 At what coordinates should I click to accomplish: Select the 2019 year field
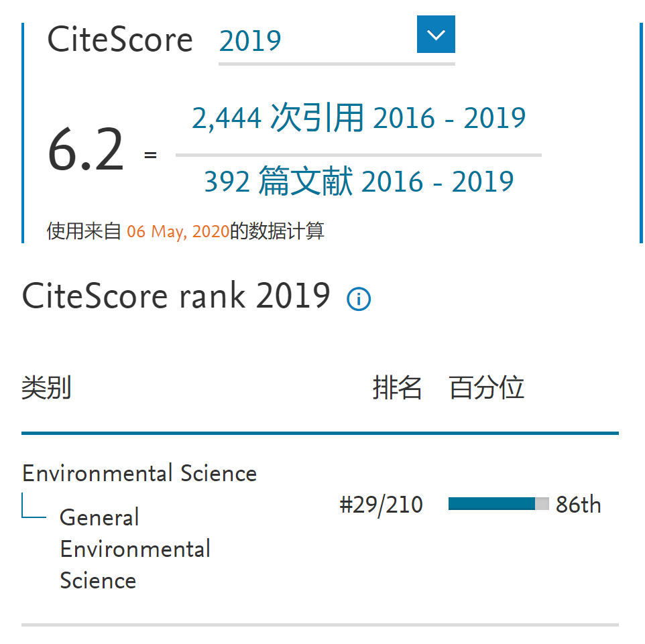pos(315,41)
